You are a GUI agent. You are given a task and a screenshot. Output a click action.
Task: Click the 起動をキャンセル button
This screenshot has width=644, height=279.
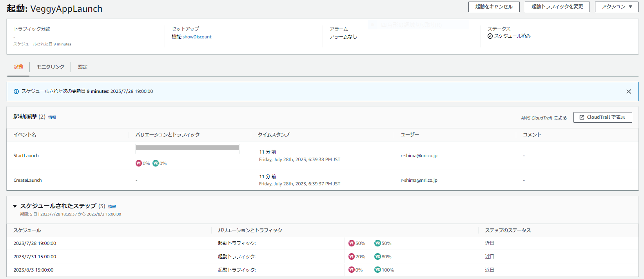[493, 7]
